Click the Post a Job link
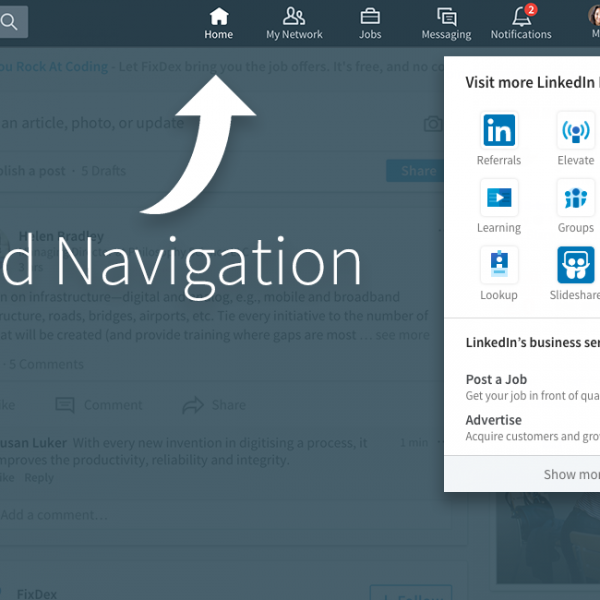 coord(496,380)
